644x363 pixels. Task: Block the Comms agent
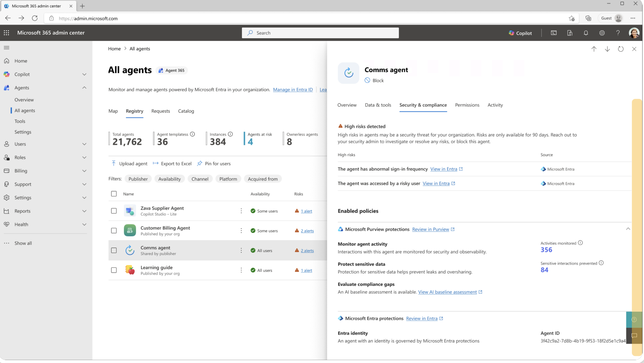click(x=374, y=80)
